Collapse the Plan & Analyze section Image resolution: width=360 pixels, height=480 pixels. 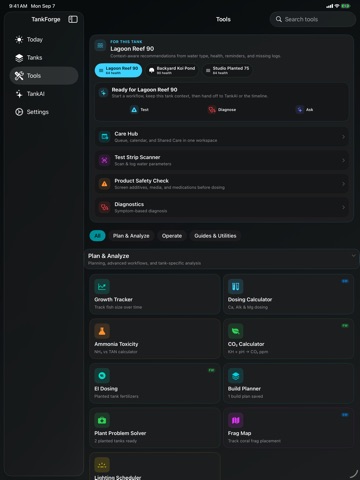[353, 256]
